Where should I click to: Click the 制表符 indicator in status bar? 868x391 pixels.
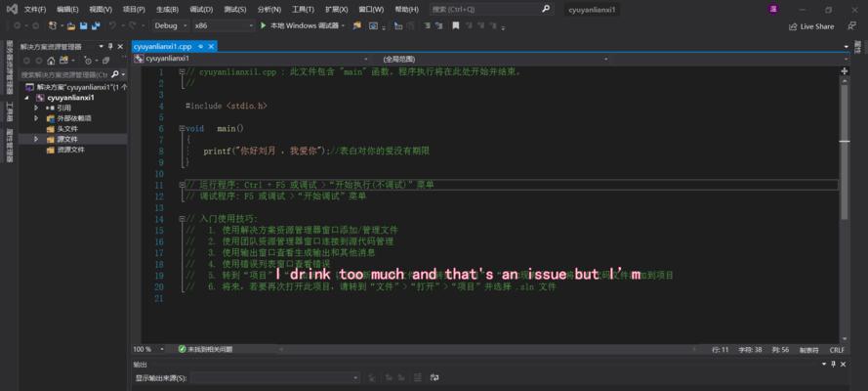pyautogui.click(x=808, y=350)
